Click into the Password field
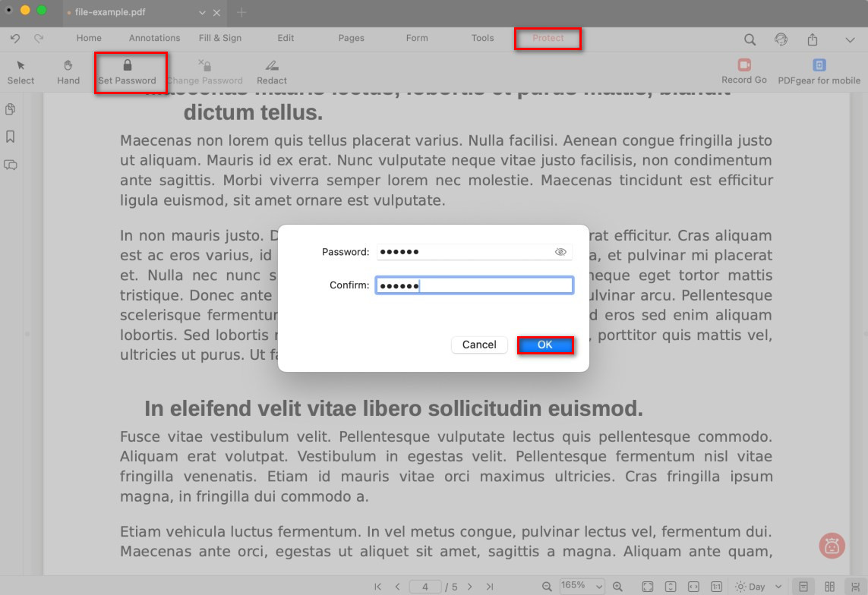 474,252
